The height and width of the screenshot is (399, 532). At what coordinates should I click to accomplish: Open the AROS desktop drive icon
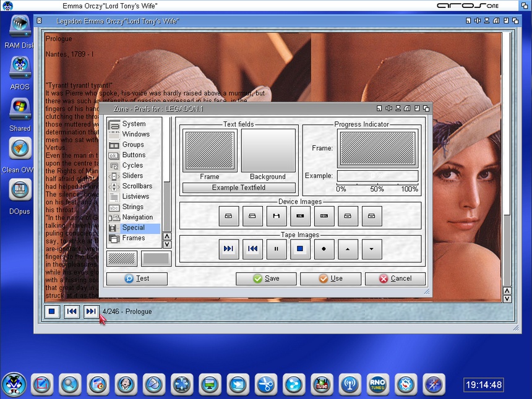coord(20,67)
